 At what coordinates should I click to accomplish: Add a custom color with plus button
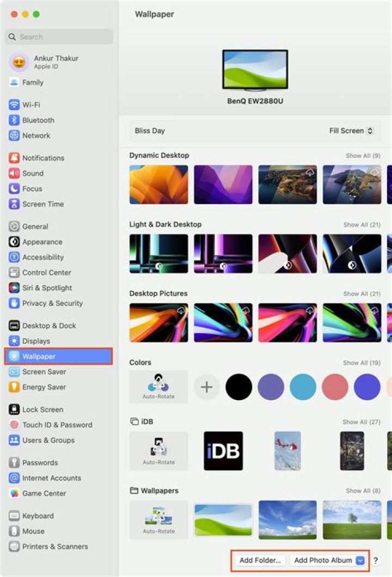[206, 387]
